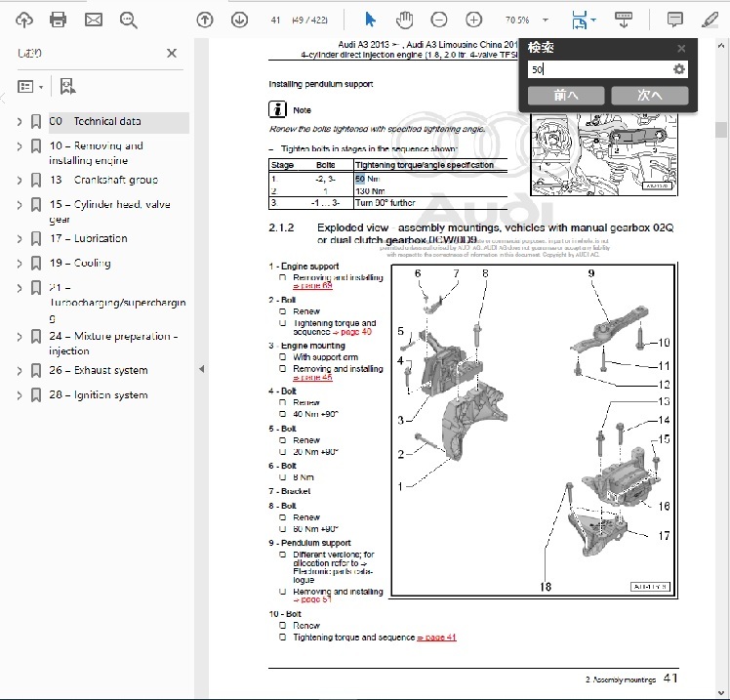Expand 15 Cylinder head, valve gear
Screen dimensions: 730x700
point(20,205)
